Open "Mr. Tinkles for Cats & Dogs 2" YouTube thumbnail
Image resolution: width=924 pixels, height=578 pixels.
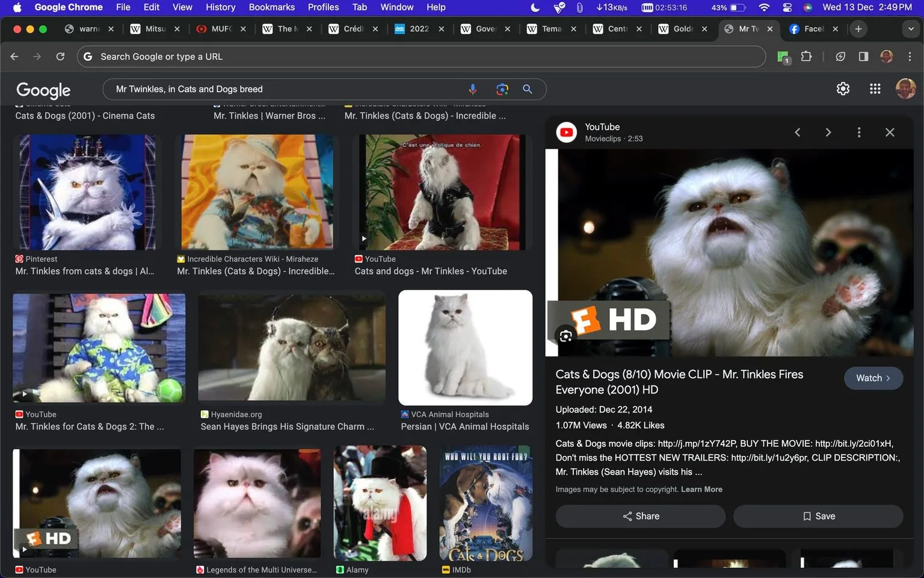pyautogui.click(x=99, y=348)
